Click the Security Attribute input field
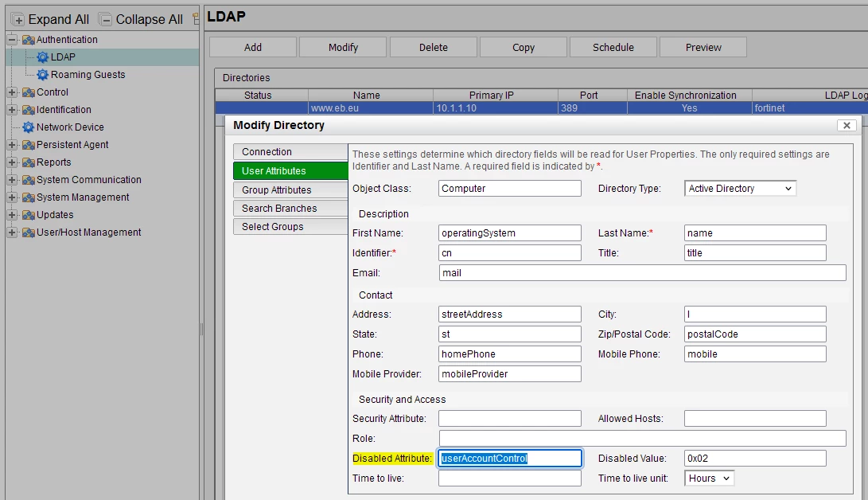 [510, 419]
